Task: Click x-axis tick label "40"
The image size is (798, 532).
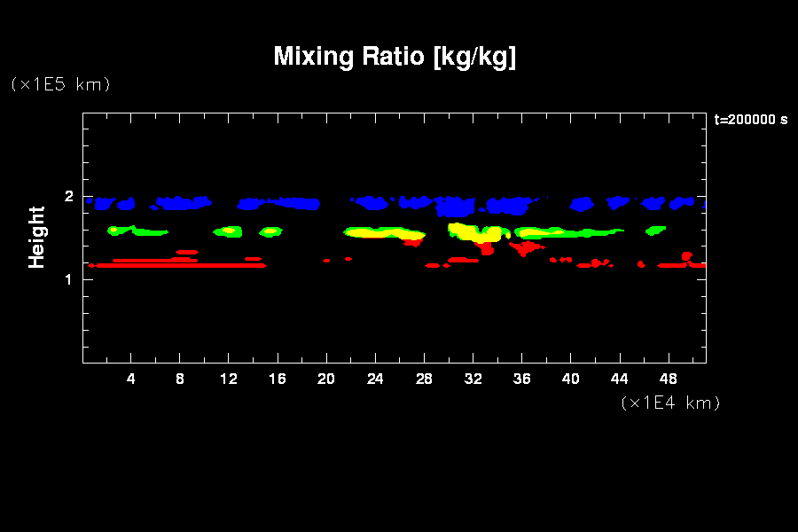Action: [571, 379]
